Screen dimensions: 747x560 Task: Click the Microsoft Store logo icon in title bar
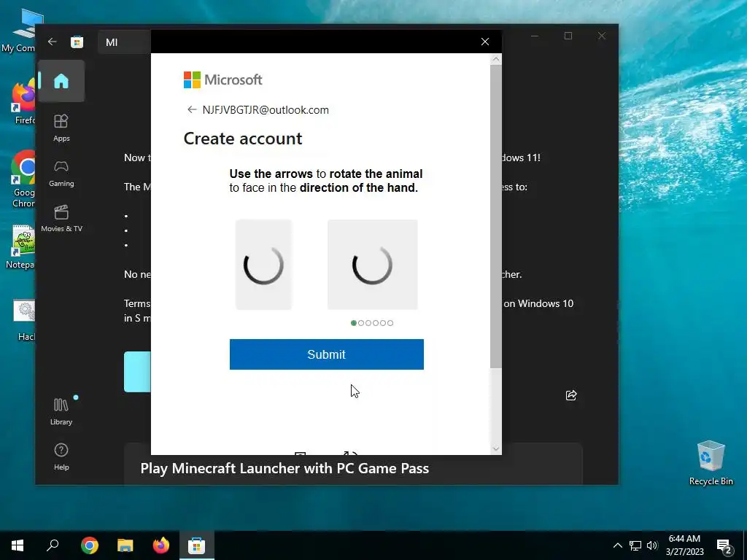tap(77, 42)
